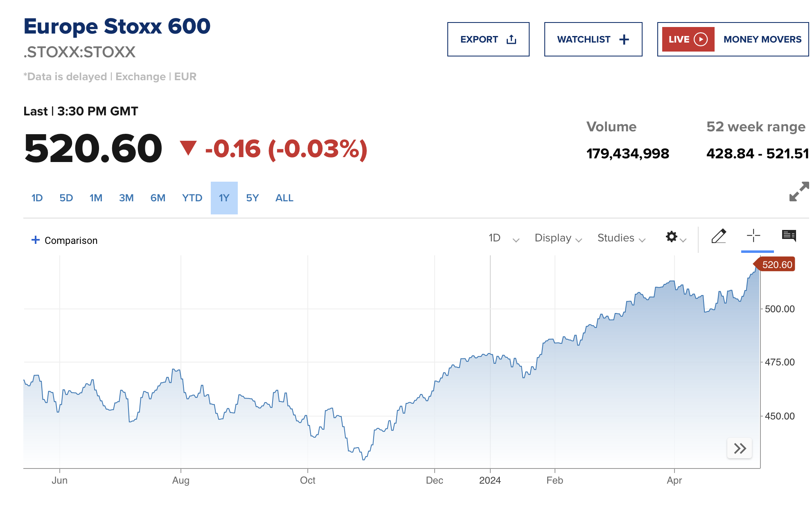Add to Watchlist with plus button
This screenshot has width=812, height=509.
pos(593,39)
